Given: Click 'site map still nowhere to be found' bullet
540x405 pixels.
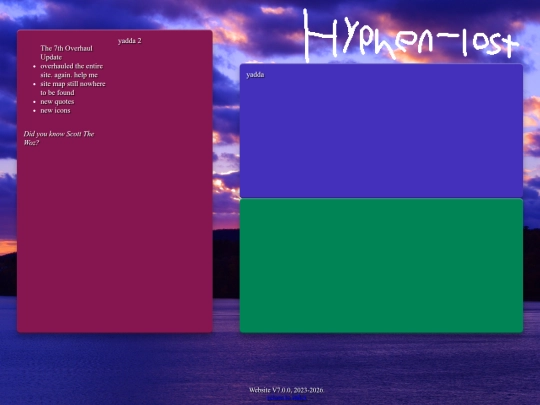Looking at the screenshot, I should 73,88.
